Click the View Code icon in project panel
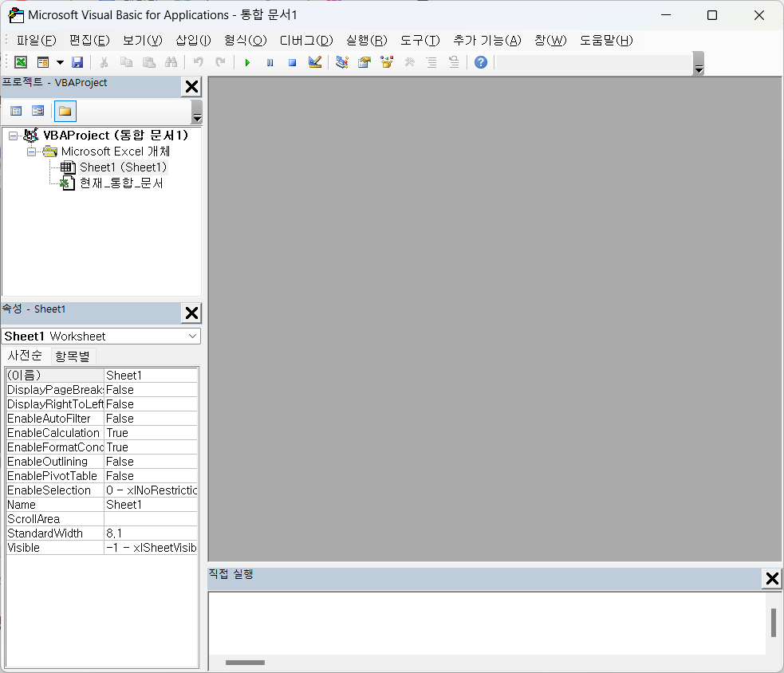 [16, 111]
